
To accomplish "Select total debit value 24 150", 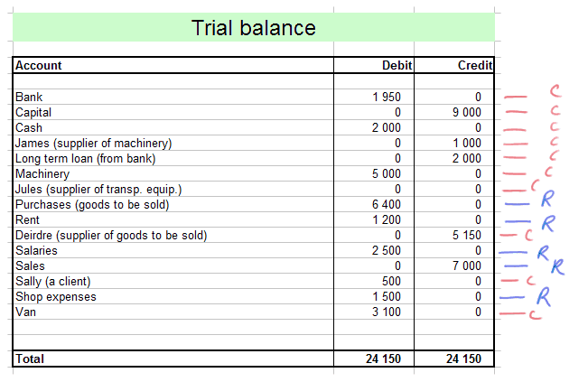I will 374,359.
